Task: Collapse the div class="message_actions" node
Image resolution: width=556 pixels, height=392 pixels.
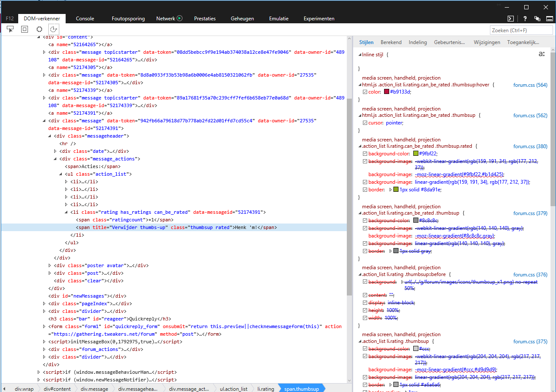Action: coord(55,159)
